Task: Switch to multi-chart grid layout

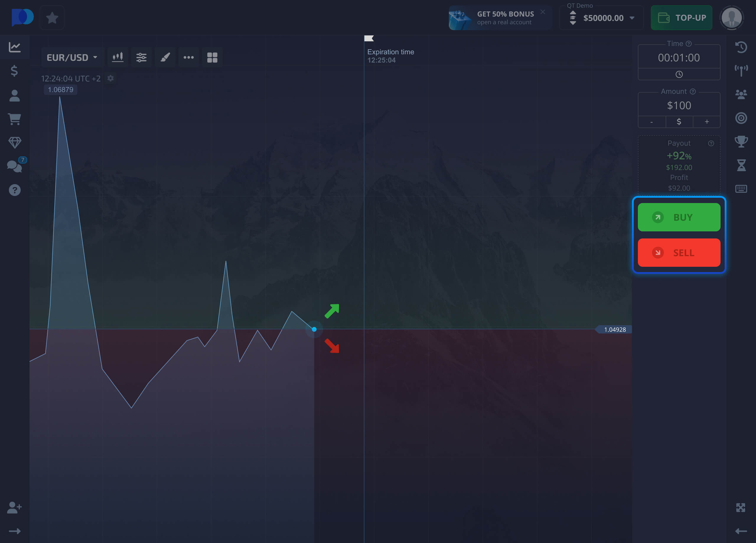Action: coord(212,57)
